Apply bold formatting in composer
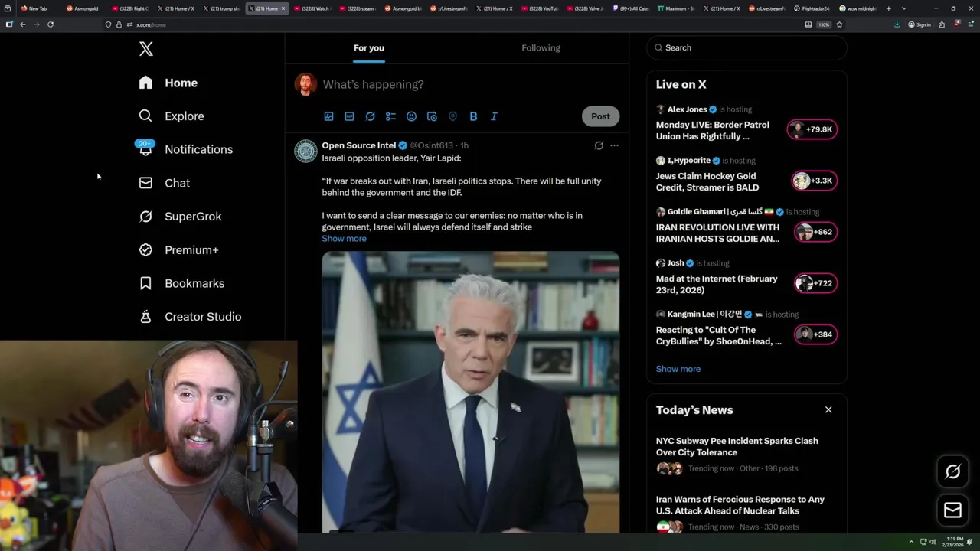980x551 pixels. coord(473,116)
